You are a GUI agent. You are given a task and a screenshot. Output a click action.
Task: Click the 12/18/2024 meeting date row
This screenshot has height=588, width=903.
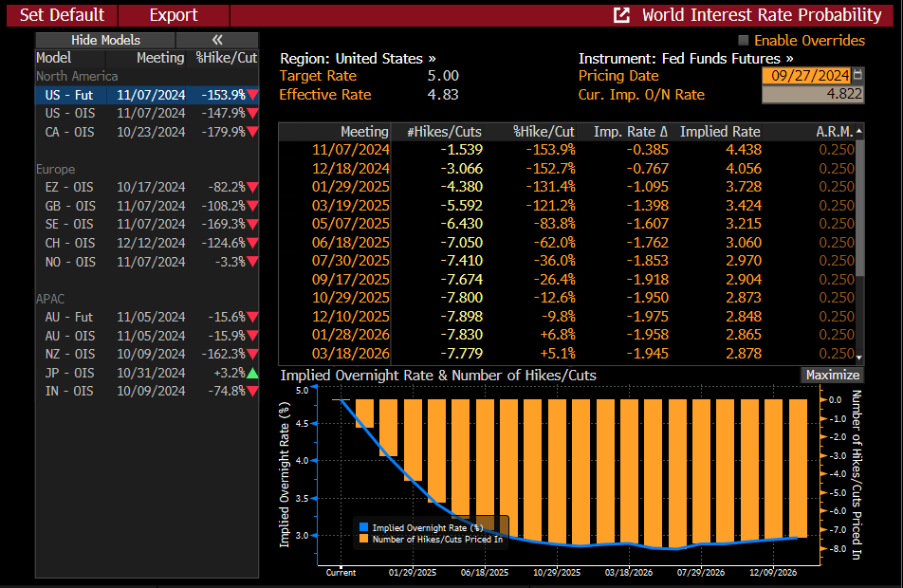point(351,169)
